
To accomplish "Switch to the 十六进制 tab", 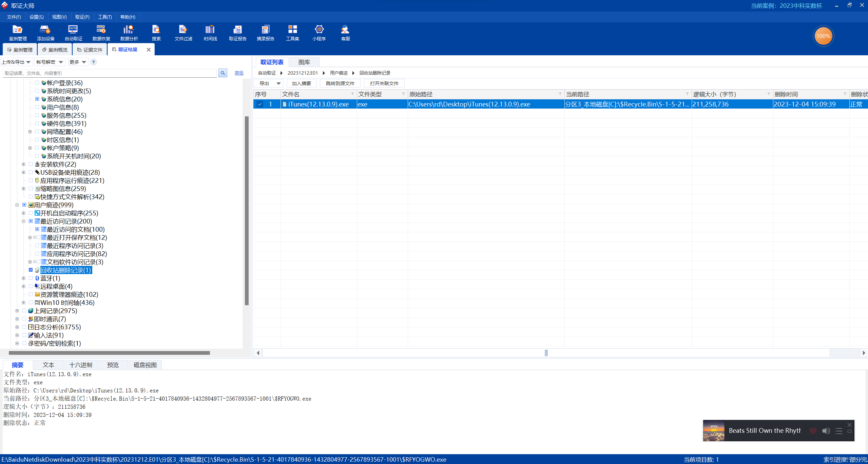I will [81, 365].
